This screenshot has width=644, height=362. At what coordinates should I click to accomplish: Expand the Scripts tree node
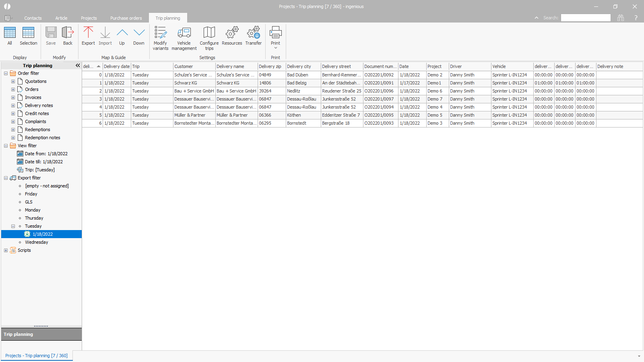coord(6,250)
